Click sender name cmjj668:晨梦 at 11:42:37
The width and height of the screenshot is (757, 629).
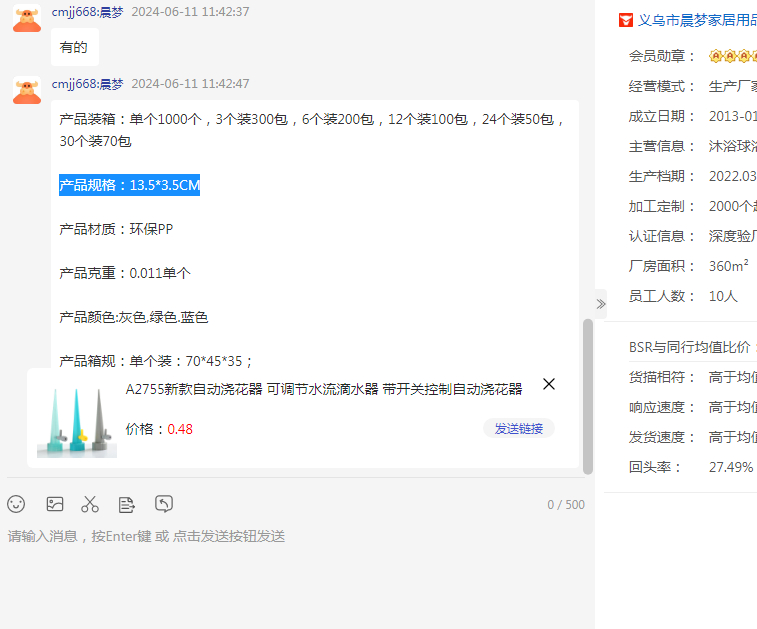(87, 12)
